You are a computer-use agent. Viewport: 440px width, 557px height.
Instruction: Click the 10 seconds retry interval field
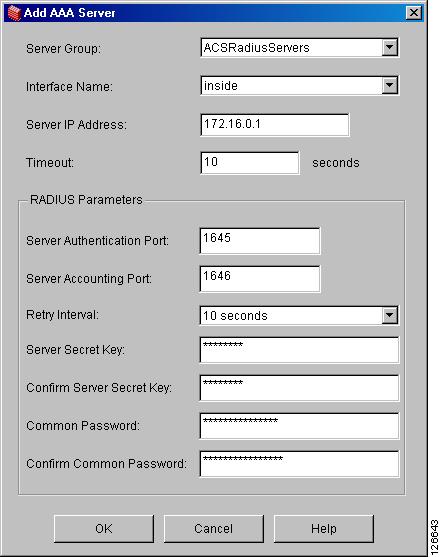[x=299, y=315]
